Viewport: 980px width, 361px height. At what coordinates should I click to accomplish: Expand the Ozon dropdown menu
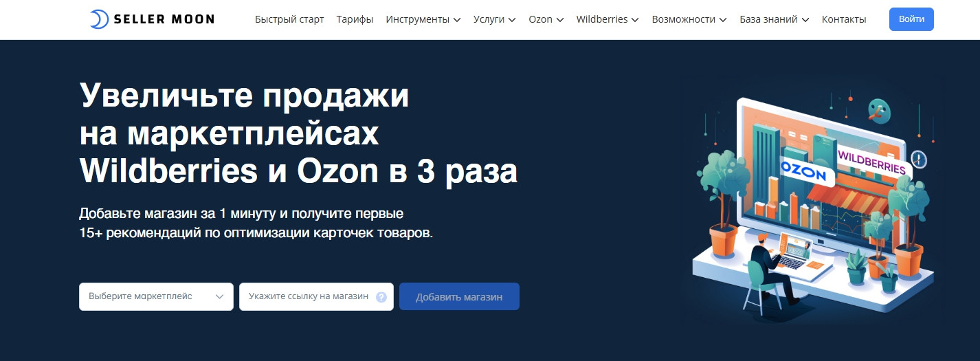[546, 19]
